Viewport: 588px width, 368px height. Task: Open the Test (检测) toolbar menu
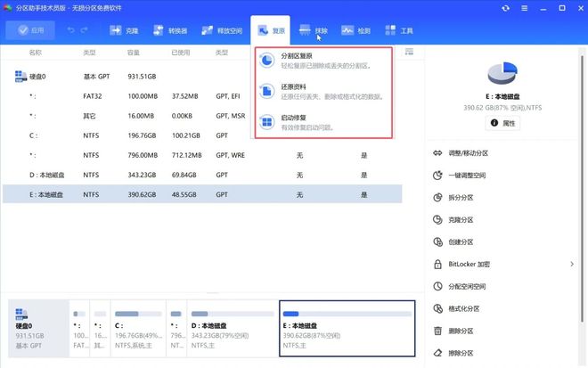(355, 30)
